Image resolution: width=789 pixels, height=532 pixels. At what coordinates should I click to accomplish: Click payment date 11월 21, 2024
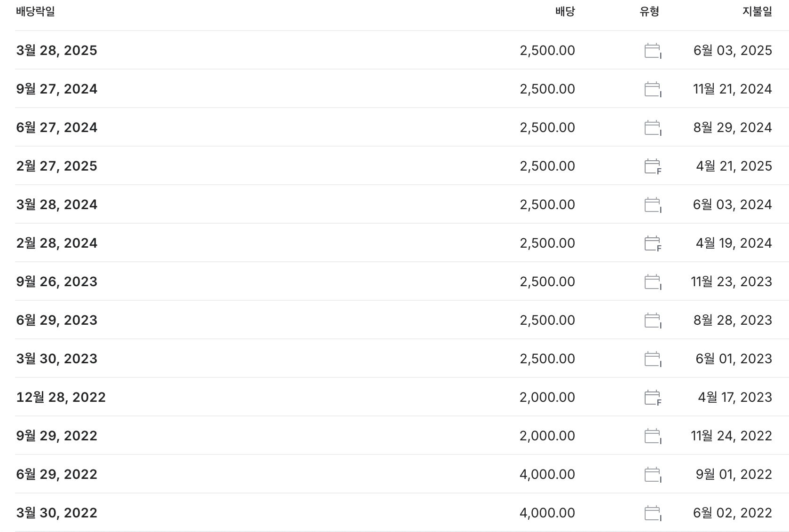tap(732, 89)
